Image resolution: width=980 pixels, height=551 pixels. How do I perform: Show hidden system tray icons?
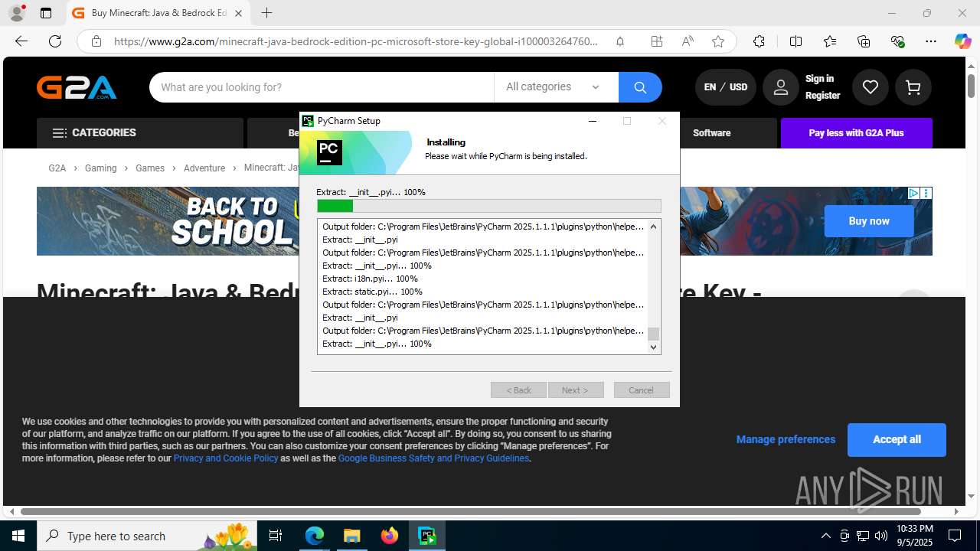825,536
